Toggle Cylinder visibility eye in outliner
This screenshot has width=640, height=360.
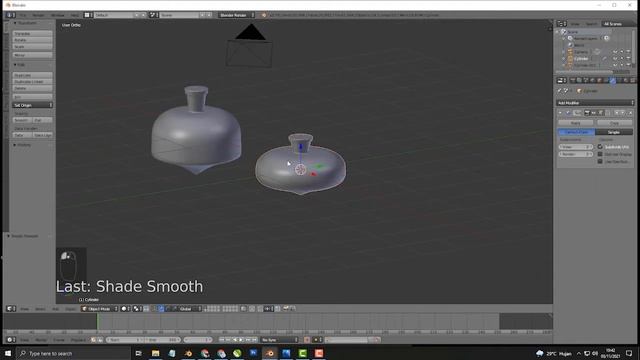(615, 58)
